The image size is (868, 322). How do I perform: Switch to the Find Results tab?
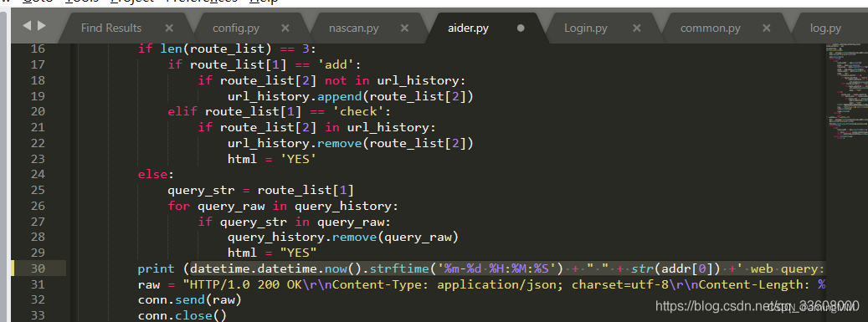tap(111, 28)
